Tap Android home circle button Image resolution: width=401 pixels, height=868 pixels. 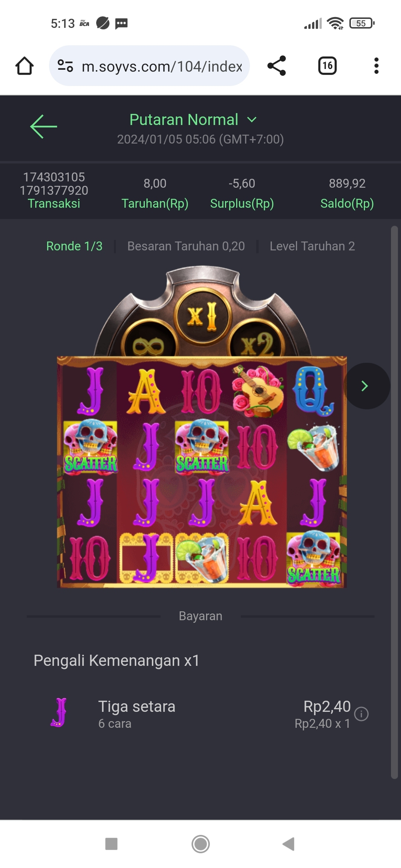(x=200, y=844)
